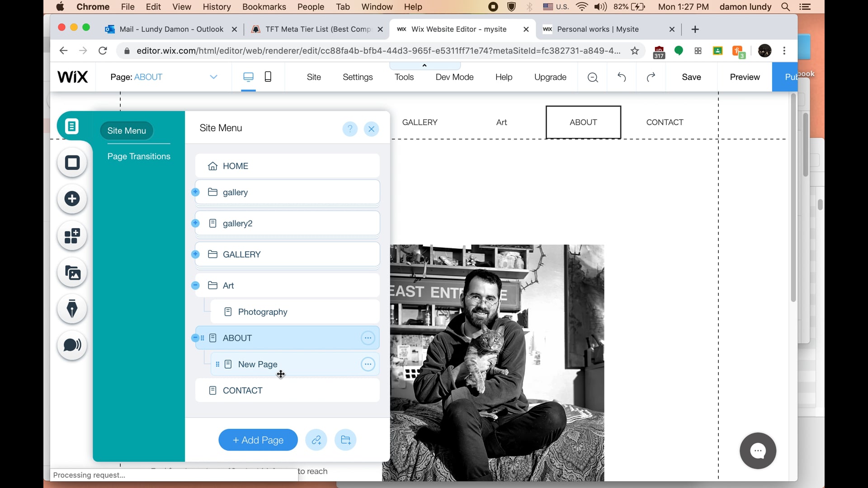Open the Dev Mode menu

click(454, 77)
